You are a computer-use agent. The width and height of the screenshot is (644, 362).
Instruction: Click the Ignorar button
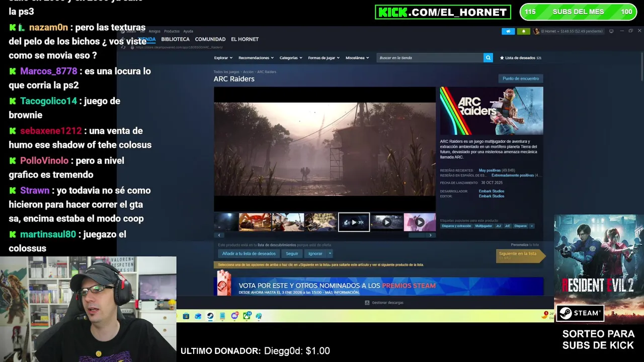coord(315,254)
